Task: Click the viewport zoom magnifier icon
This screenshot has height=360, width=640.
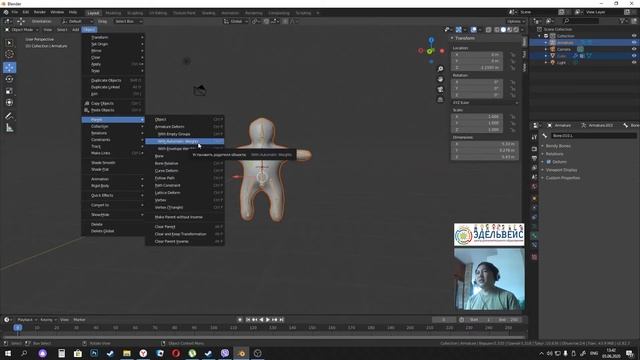Action: [x=440, y=69]
